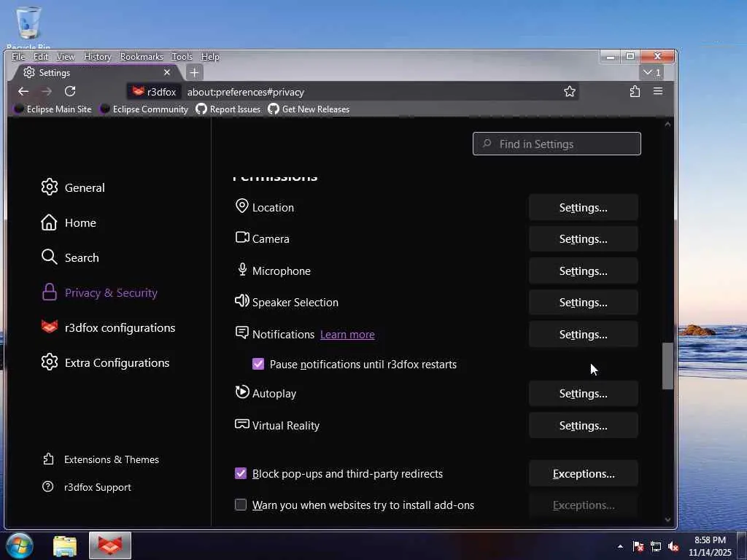Click the Autoplay permission icon
Screen dimensions: 747x560
tap(242, 392)
